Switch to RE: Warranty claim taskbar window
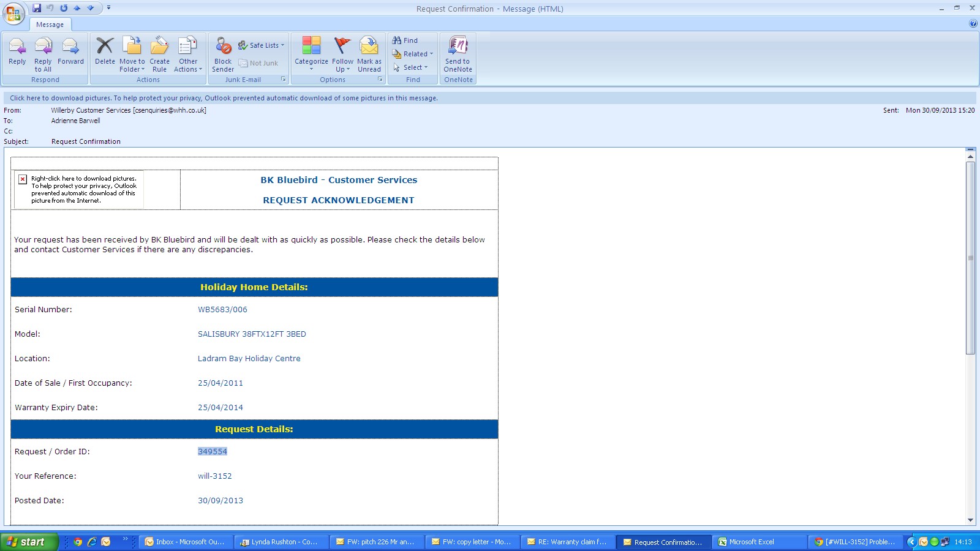Viewport: 980px width, 551px height. click(x=567, y=542)
